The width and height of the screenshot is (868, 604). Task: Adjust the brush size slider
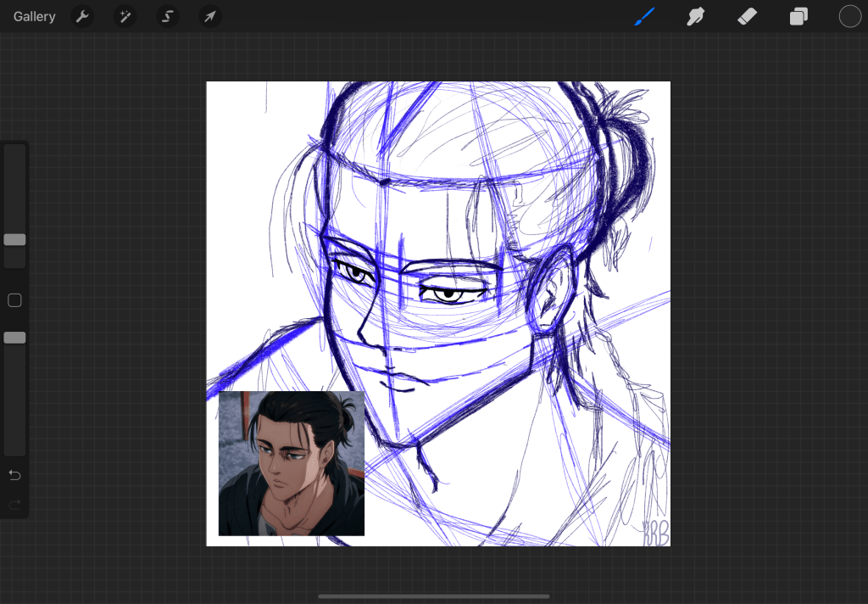pyautogui.click(x=14, y=240)
